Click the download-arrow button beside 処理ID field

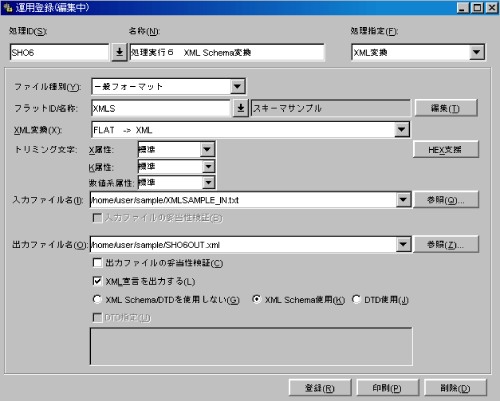119,52
